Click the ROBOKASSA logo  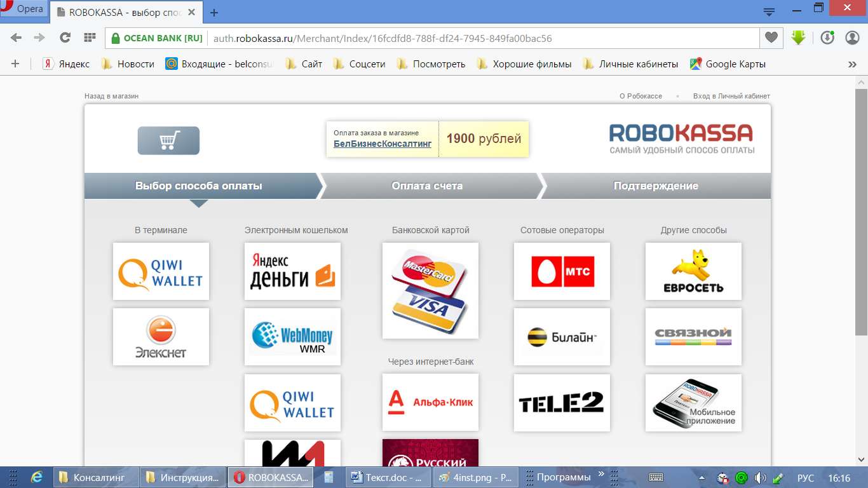pos(681,139)
